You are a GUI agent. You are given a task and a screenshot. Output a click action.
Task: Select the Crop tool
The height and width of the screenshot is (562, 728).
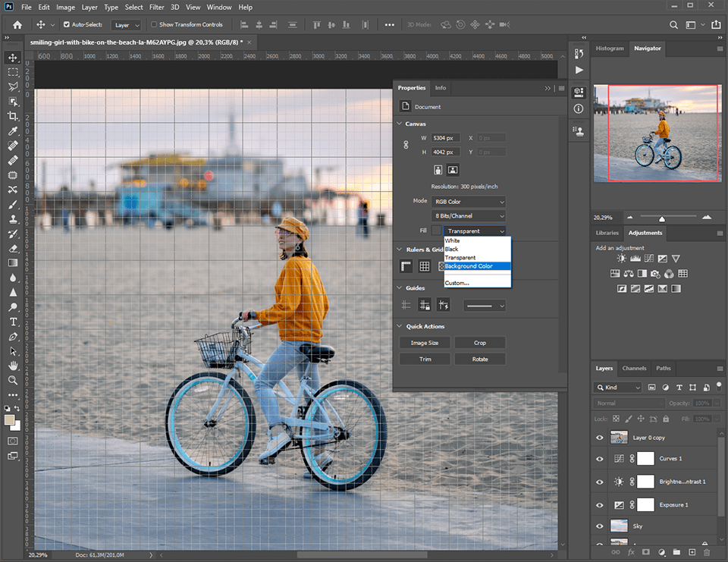click(12, 116)
